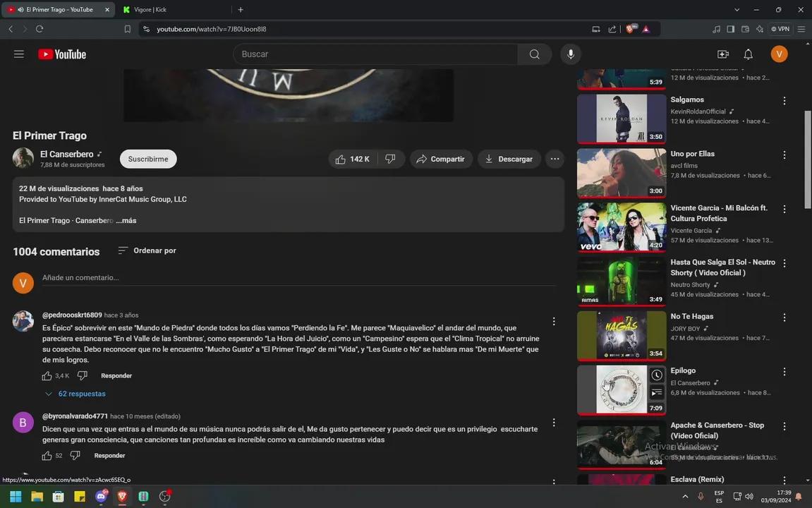
Task: Show hidden system tray icons chevron
Action: pyautogui.click(x=685, y=497)
